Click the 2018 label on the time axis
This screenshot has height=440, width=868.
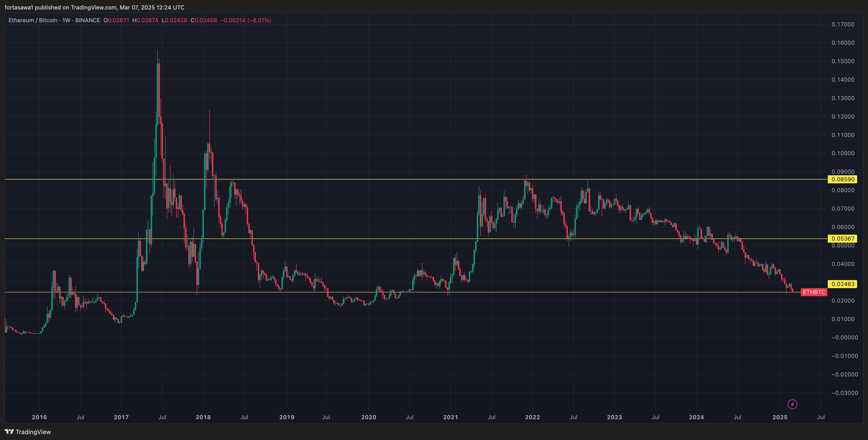(x=203, y=417)
